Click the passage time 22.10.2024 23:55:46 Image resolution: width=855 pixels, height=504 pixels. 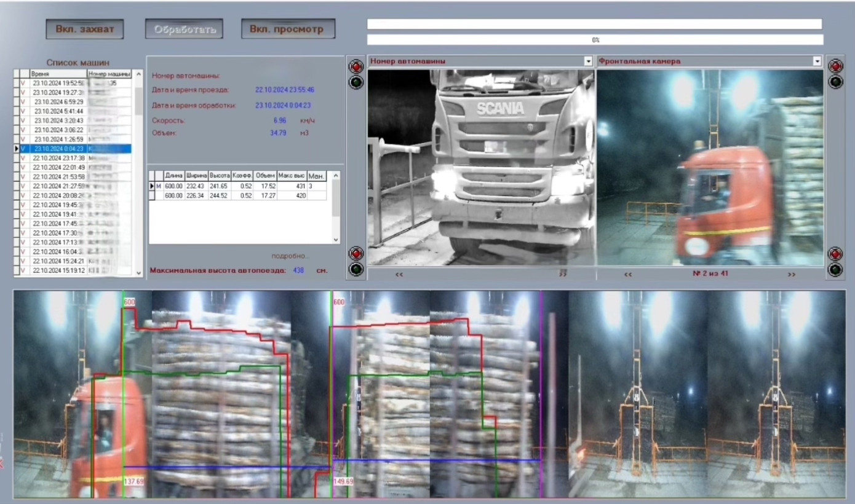coord(285,90)
